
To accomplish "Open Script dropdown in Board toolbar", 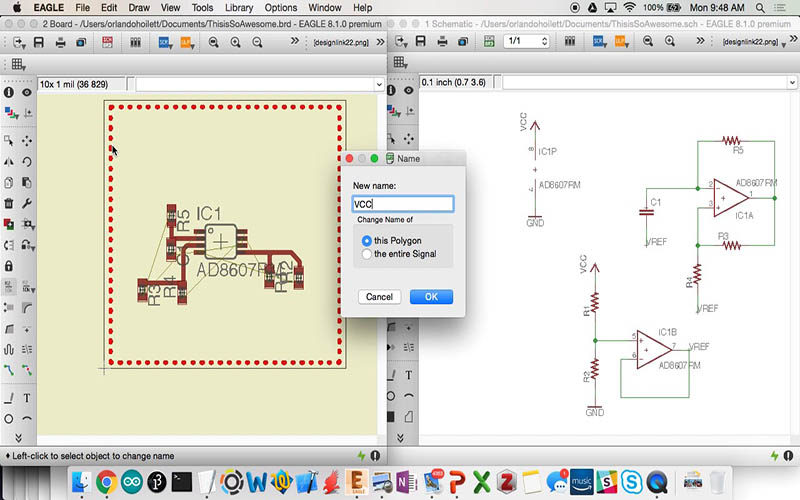I will (164, 42).
